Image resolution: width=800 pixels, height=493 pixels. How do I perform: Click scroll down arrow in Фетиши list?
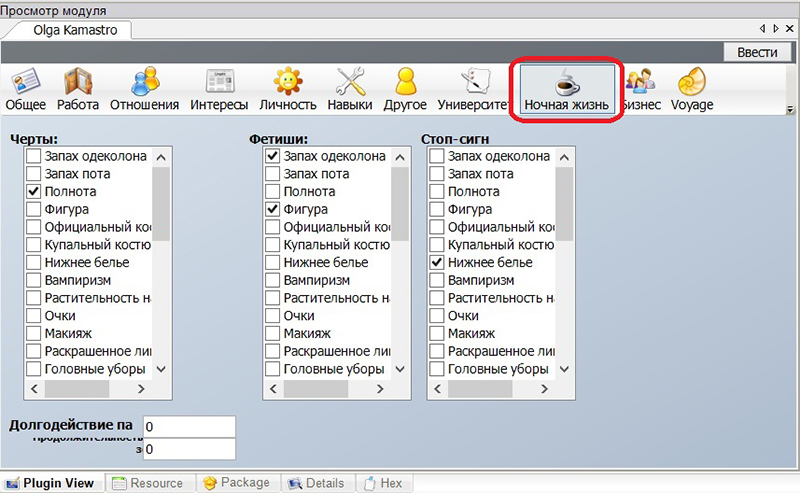[401, 369]
